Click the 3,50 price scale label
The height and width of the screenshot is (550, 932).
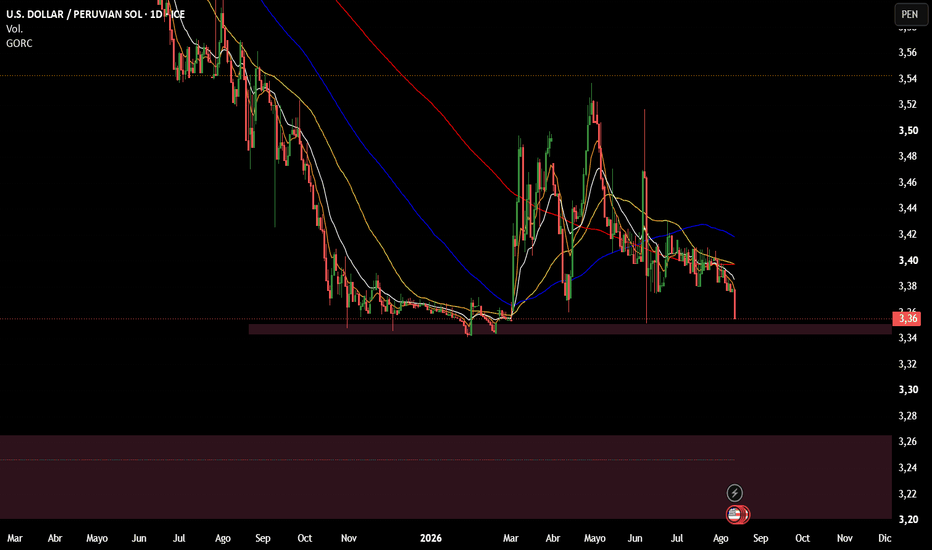[908, 130]
